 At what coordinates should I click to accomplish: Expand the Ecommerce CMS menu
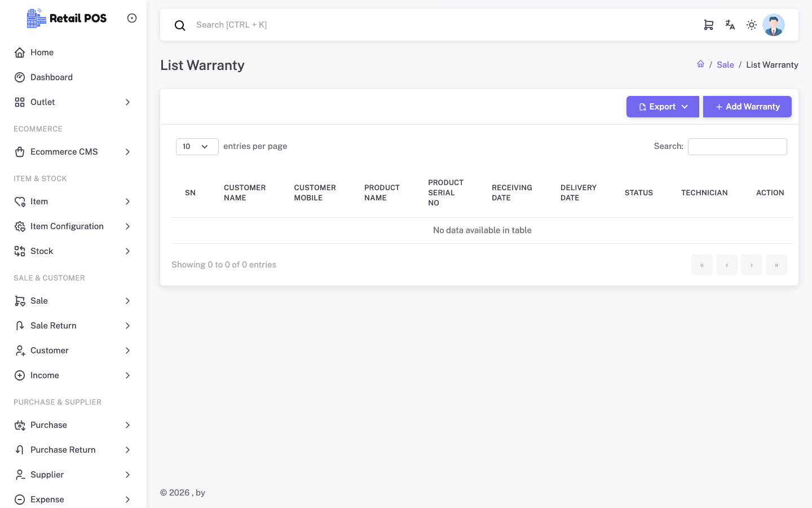tap(73, 152)
